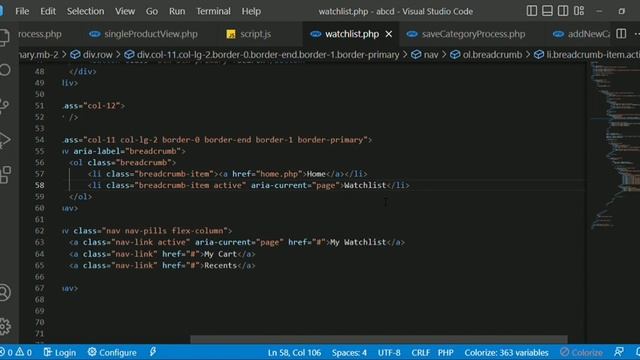Open the Terminal menu
The height and width of the screenshot is (360, 640).
[x=213, y=11]
